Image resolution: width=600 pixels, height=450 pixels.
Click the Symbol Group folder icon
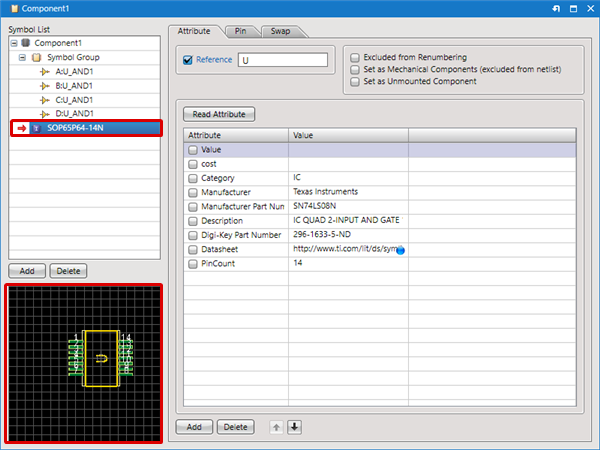(x=36, y=57)
